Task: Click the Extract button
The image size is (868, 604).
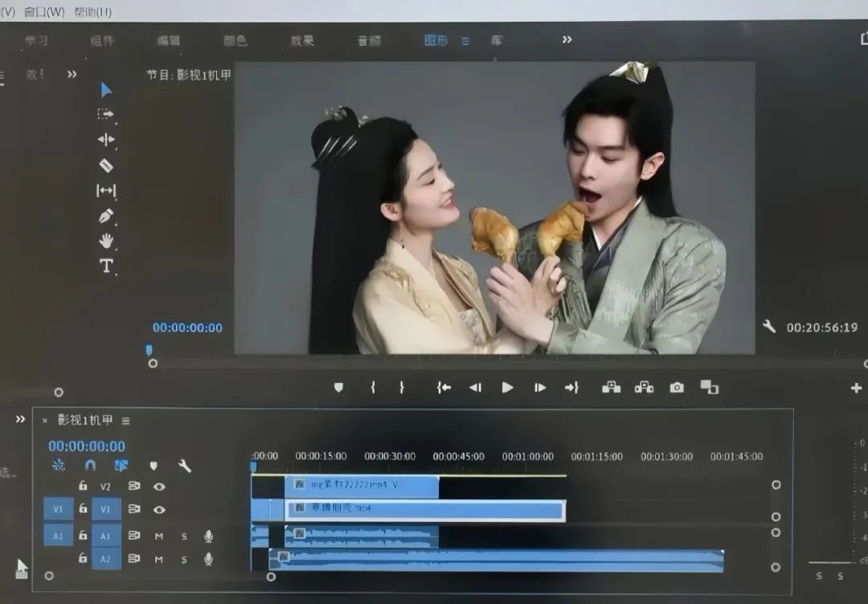Action: click(644, 388)
